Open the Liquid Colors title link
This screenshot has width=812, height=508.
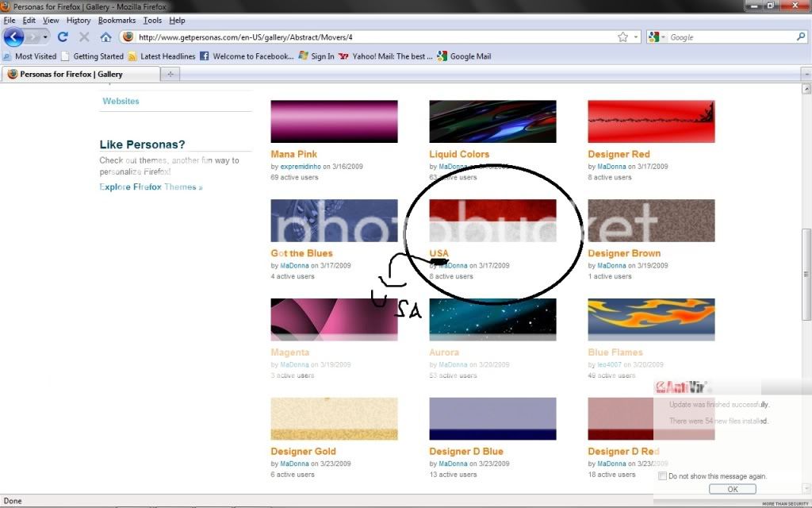click(459, 154)
